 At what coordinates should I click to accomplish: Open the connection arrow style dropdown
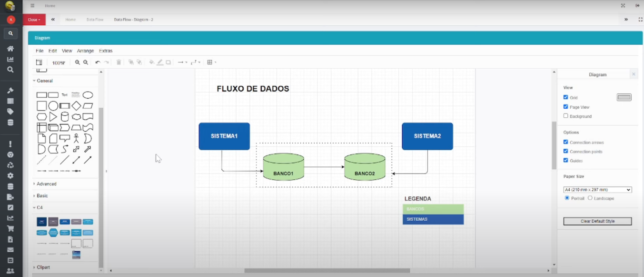(x=182, y=62)
